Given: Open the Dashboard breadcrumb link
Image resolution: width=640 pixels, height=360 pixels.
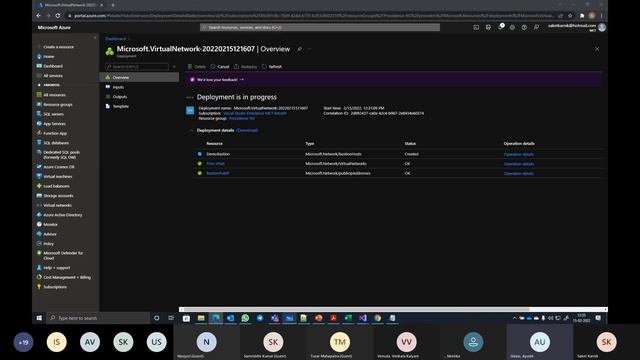Looking at the screenshot, I should (x=116, y=39).
